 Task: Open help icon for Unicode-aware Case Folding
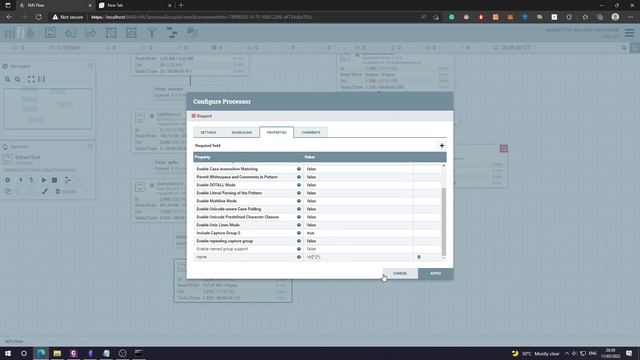(x=299, y=209)
